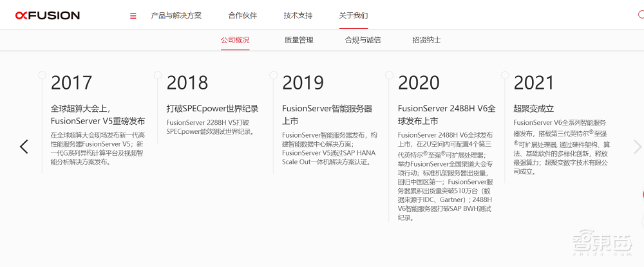Click the xFusion logo

(x=48, y=15)
